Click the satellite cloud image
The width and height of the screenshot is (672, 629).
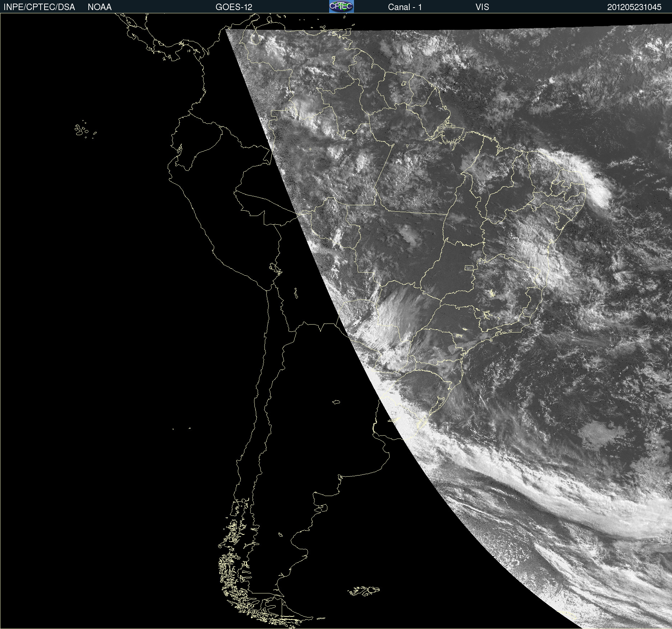[336, 321]
